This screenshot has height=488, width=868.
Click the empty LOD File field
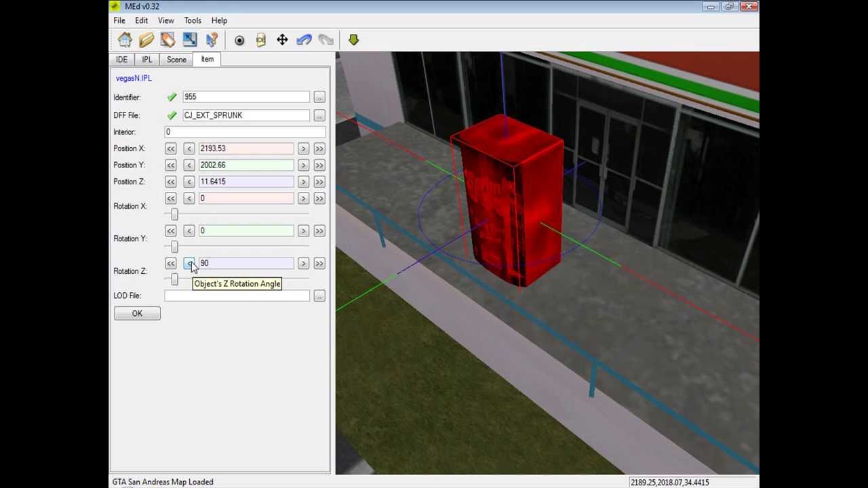(237, 296)
